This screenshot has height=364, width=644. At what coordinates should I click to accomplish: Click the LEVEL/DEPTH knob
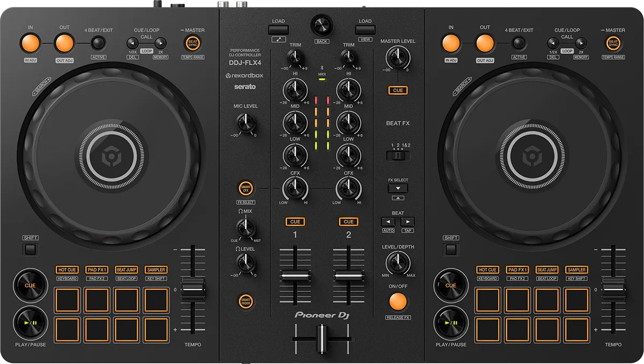(398, 263)
